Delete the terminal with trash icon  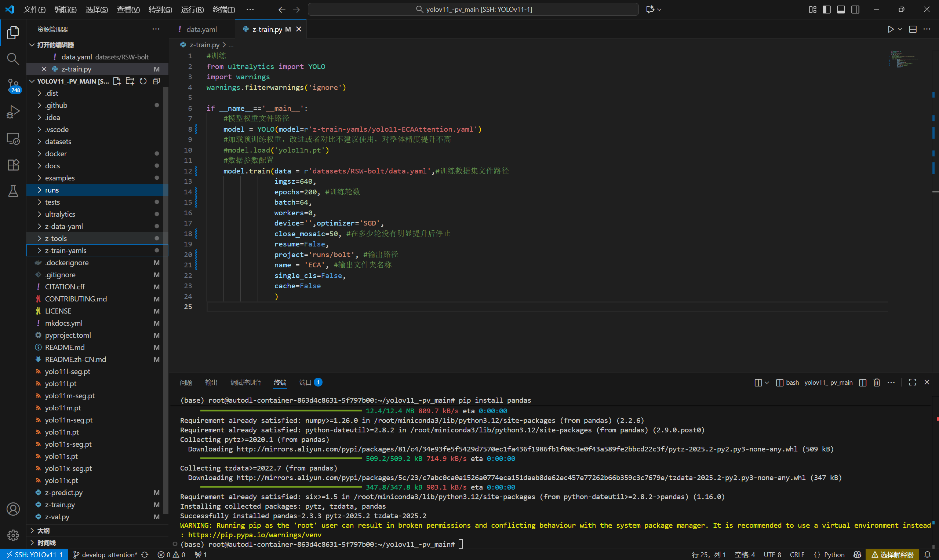877,382
